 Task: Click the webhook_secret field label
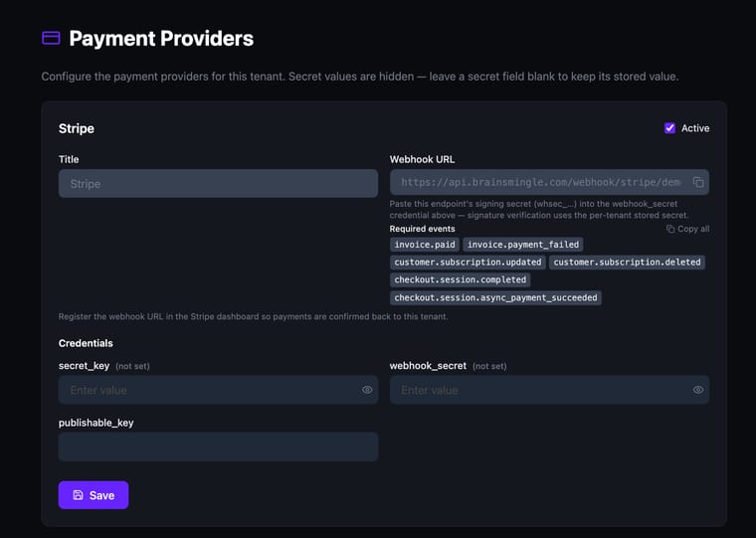click(x=428, y=366)
